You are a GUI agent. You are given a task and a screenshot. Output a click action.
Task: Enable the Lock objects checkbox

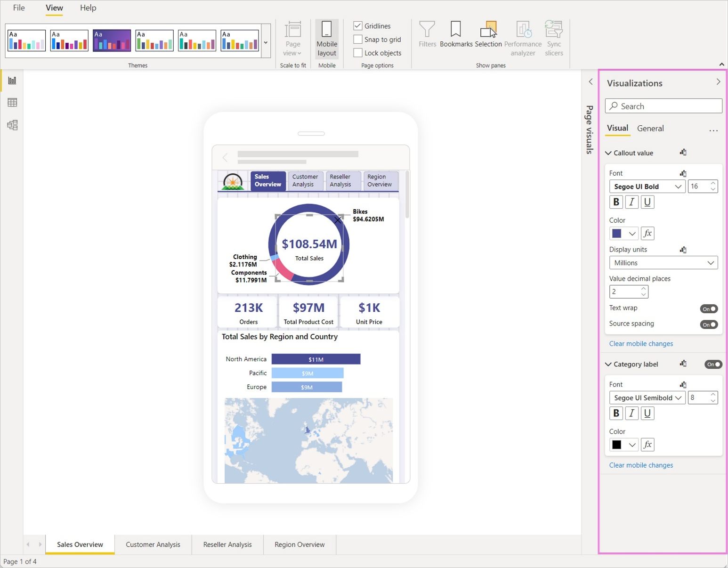tap(358, 53)
